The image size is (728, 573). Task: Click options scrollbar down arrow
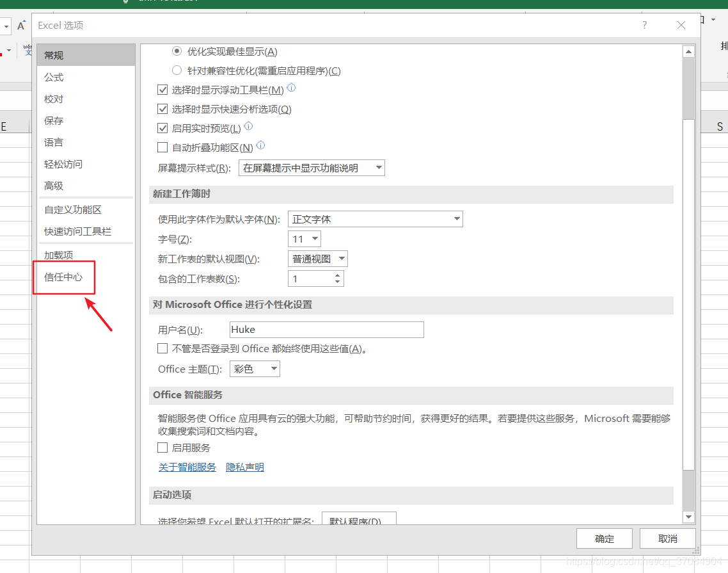[688, 517]
